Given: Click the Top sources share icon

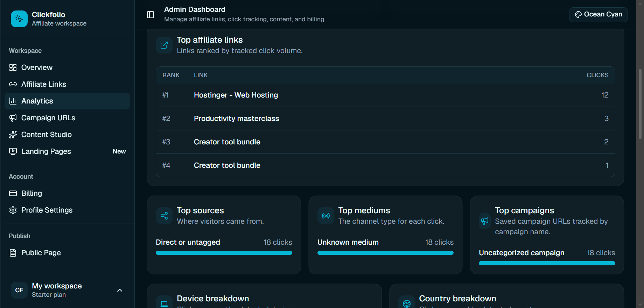Looking at the screenshot, I should point(164,216).
